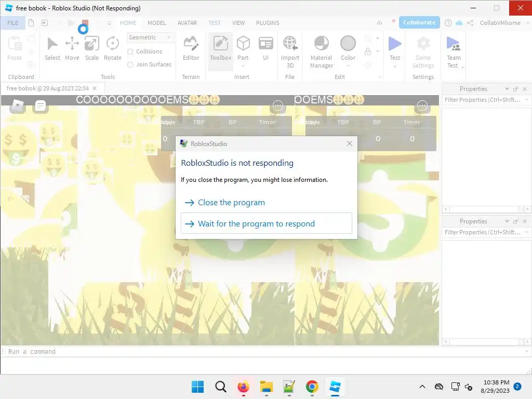Show hidden system tray icons

422,387
